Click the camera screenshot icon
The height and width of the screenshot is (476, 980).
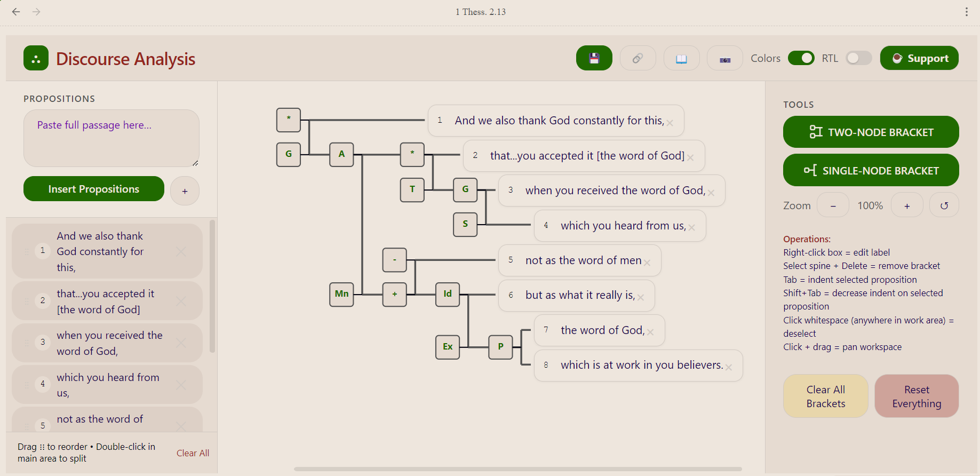[725, 58]
